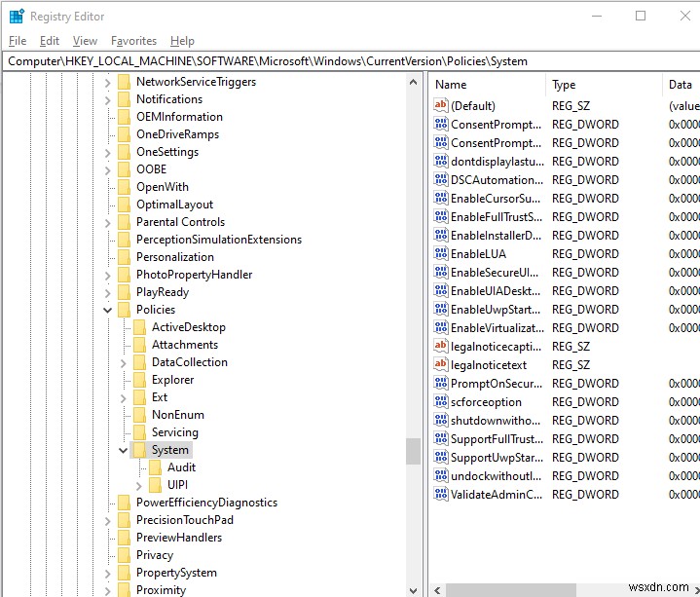Click the icon beside ValidateAdminC... value
Image resolution: width=700 pixels, height=597 pixels.
pos(441,495)
